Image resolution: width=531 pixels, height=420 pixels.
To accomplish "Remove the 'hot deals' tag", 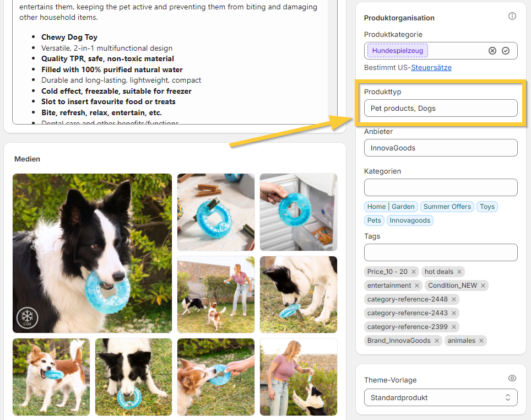I will point(459,272).
